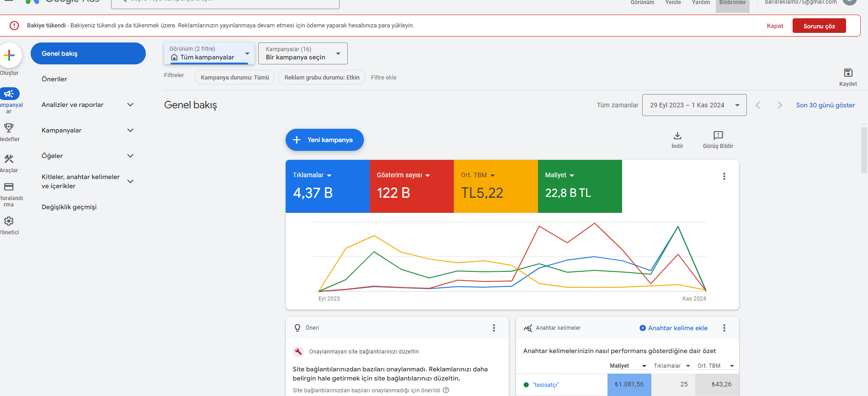Open the Tıklamalar column dropdown in keywords table

coord(688,366)
